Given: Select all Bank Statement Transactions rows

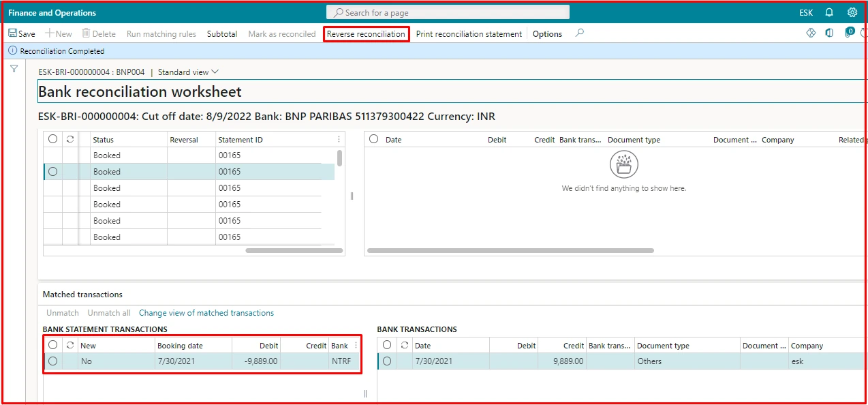Looking at the screenshot, I should tap(52, 346).
